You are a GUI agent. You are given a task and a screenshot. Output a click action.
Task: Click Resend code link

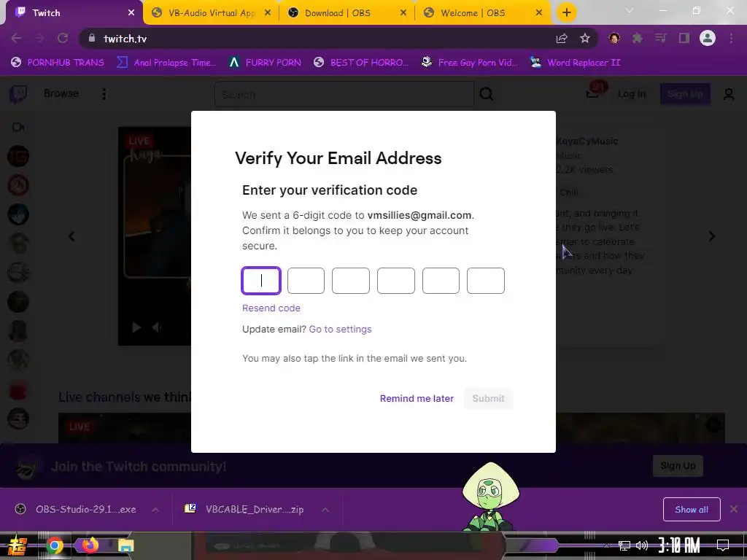(x=271, y=308)
